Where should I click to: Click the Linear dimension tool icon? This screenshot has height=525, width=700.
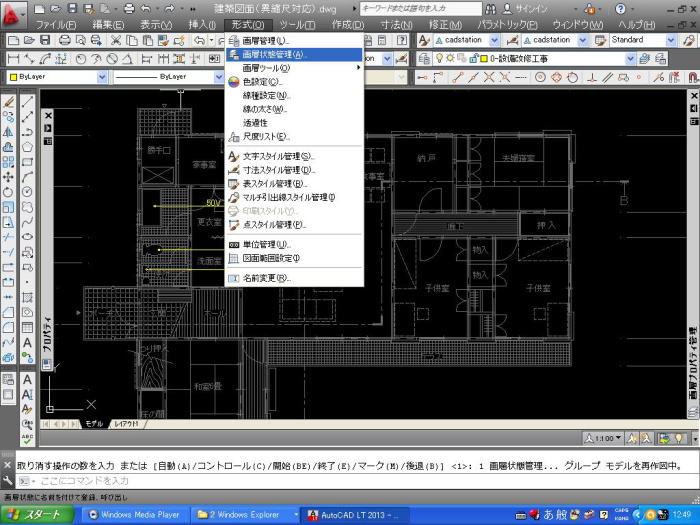[x=13, y=58]
